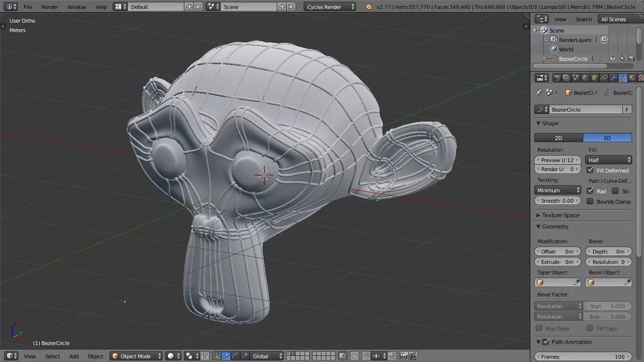Open the Object Mode dropdown
The width and height of the screenshot is (644, 362).
(136, 356)
